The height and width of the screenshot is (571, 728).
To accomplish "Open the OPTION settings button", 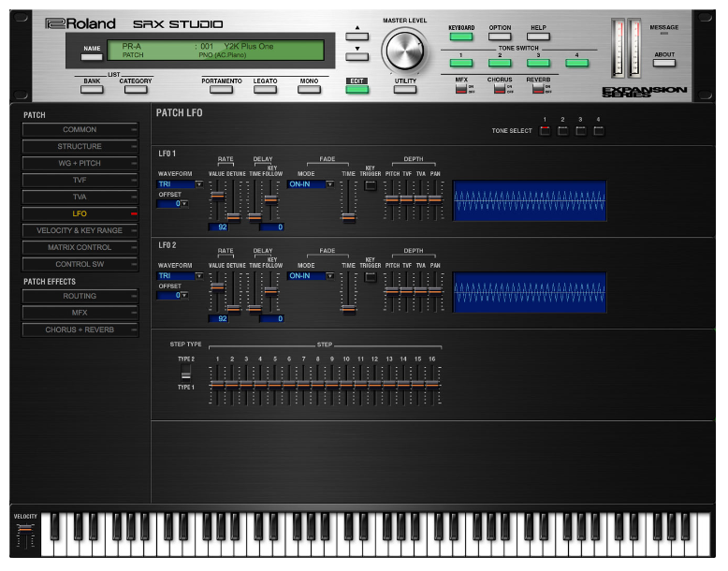I will [x=500, y=37].
